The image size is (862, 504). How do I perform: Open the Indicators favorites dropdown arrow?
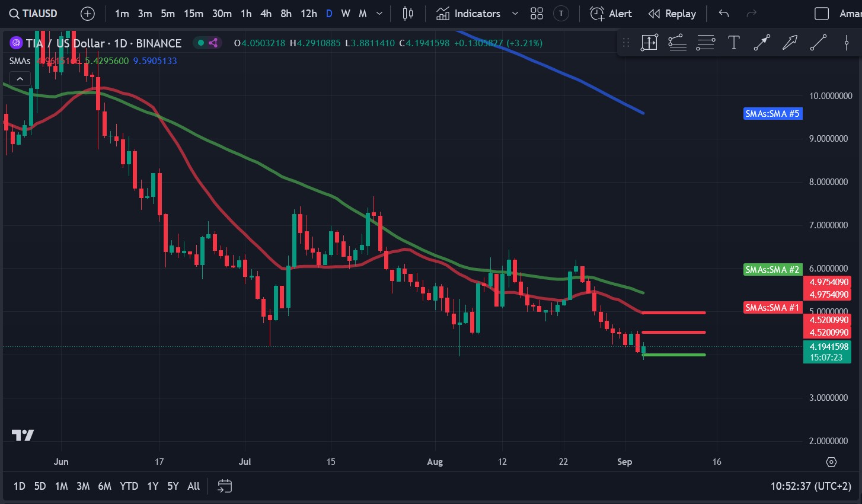point(515,14)
